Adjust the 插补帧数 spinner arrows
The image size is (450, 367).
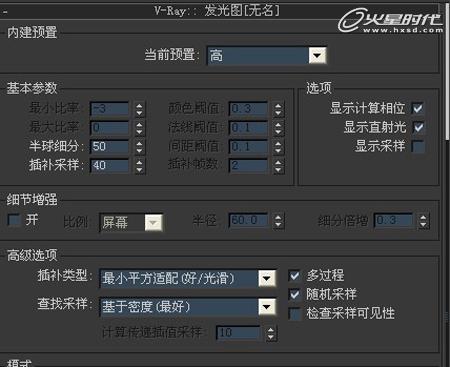pyautogui.click(x=278, y=166)
